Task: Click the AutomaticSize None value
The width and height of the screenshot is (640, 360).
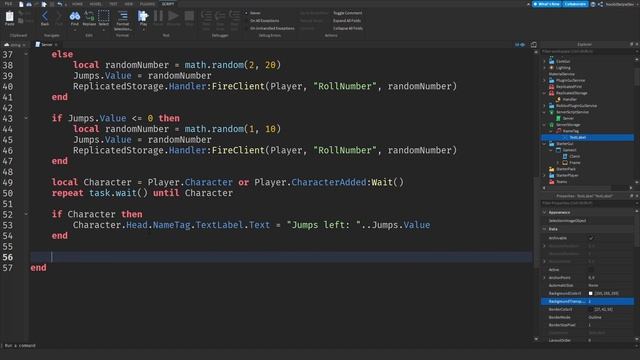Action: coord(593,285)
